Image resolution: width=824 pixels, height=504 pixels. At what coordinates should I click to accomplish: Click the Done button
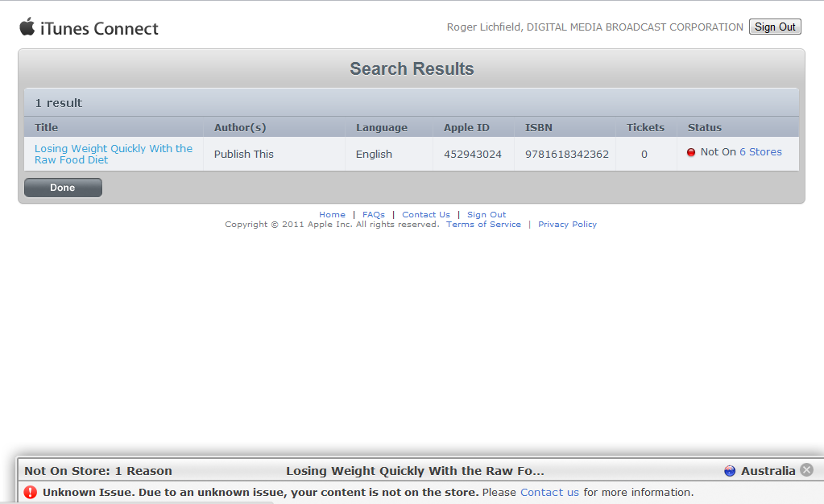(x=63, y=188)
